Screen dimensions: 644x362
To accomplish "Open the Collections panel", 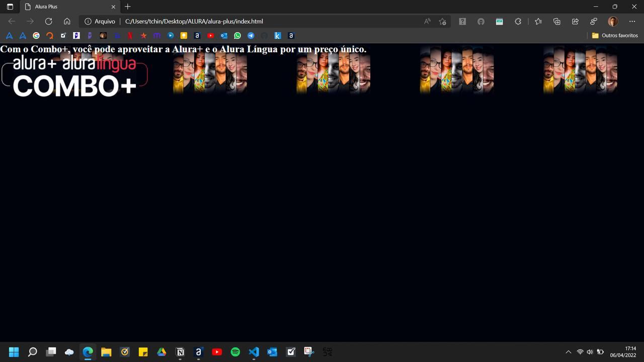I will pos(556,21).
